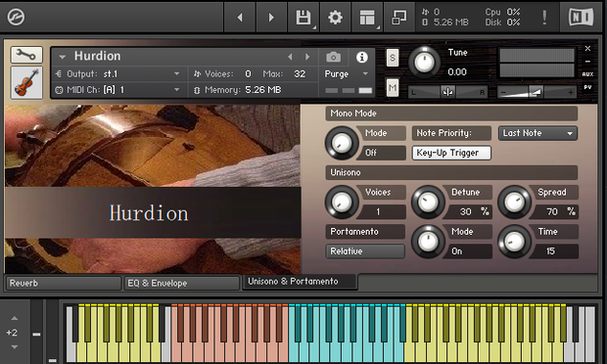Open snapshot view via camera icon
Viewport: 607px width, 364px height.
coord(333,58)
